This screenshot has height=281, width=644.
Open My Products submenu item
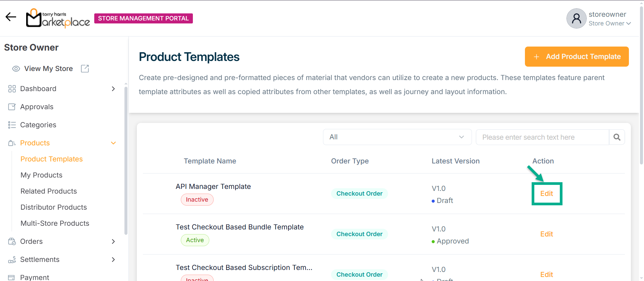pos(42,175)
